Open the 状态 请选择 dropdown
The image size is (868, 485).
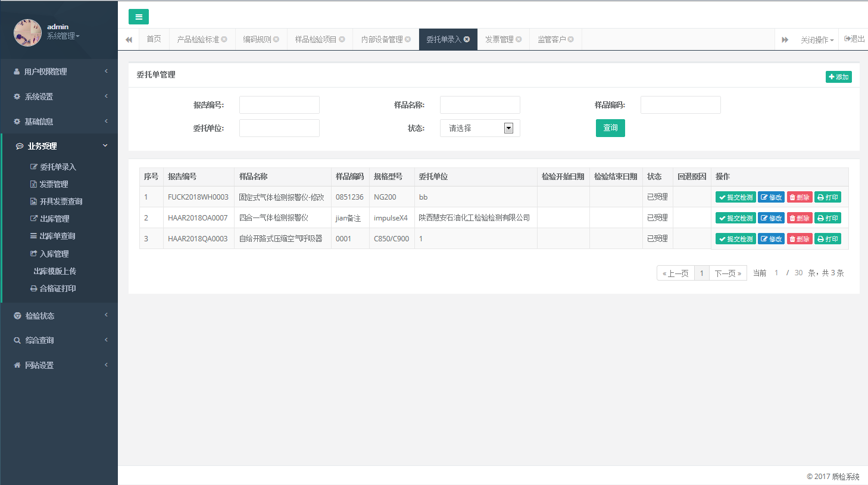480,128
